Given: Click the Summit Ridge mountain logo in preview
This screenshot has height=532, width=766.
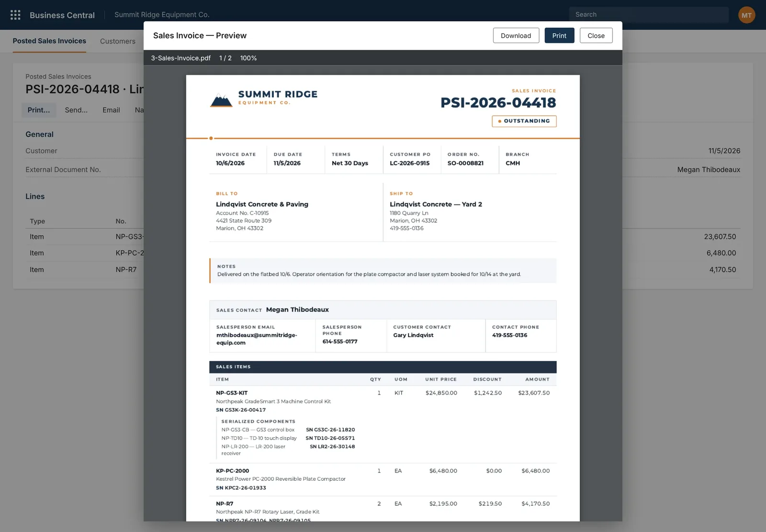Looking at the screenshot, I should [221, 100].
